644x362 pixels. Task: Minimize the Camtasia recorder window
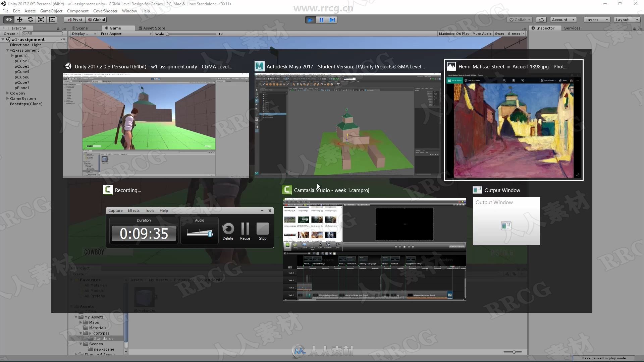coord(262,210)
